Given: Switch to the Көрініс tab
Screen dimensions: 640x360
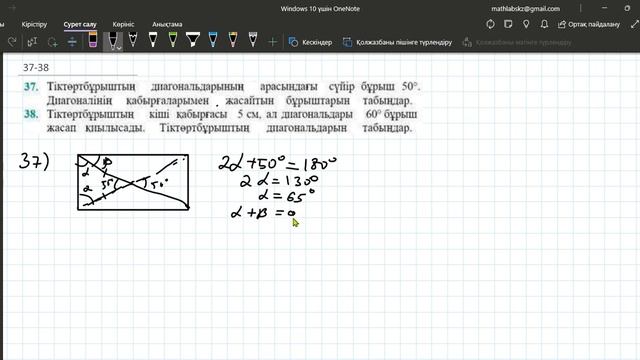Looking at the screenshot, I should (x=123, y=24).
